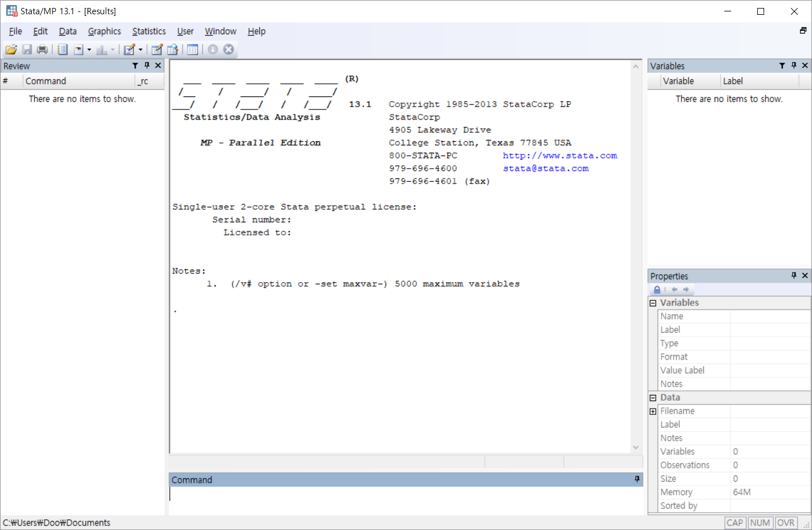This screenshot has width=812, height=530.
Task: Select the Format row in Properties
Action: pos(734,357)
